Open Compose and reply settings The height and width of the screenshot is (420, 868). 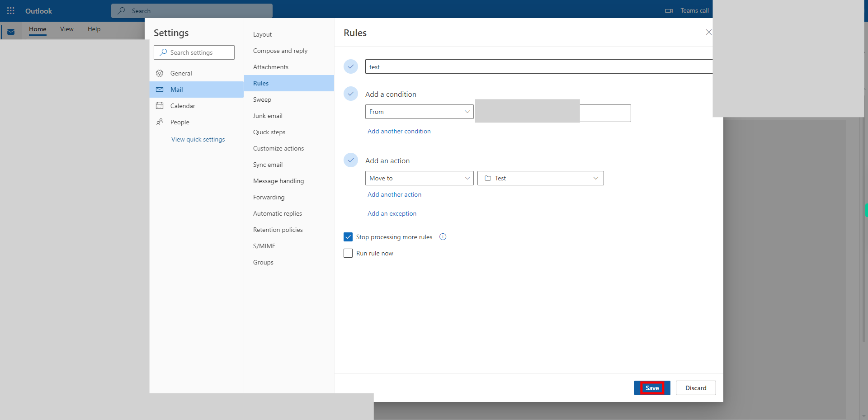coord(289,51)
